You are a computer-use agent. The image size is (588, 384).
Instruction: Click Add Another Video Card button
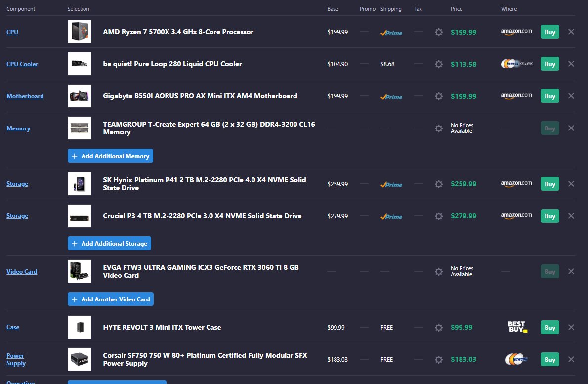pos(111,299)
